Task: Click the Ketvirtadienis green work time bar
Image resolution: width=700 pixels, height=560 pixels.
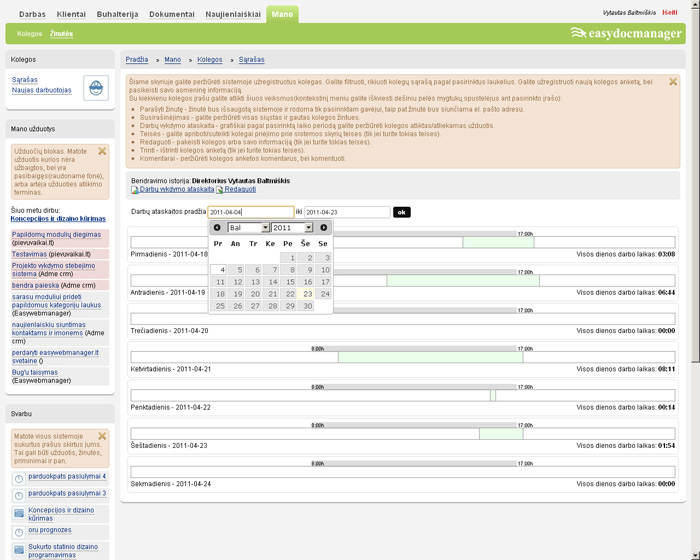Action: [x=430, y=357]
